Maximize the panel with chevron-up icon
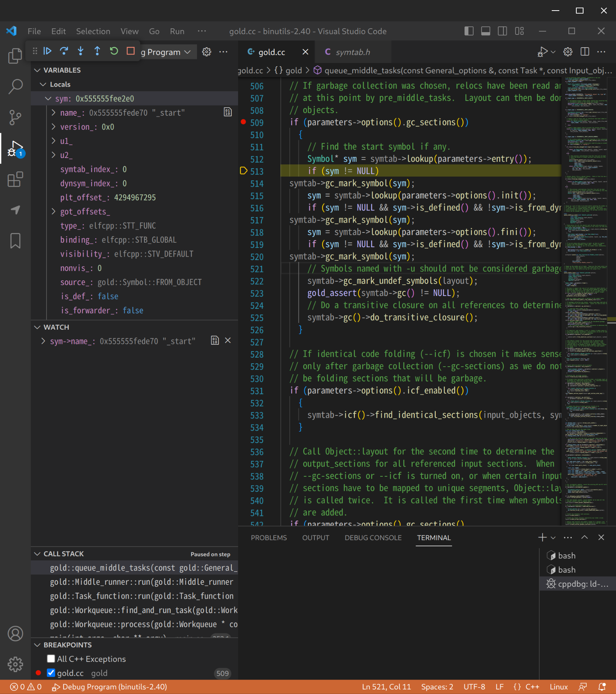 584,538
